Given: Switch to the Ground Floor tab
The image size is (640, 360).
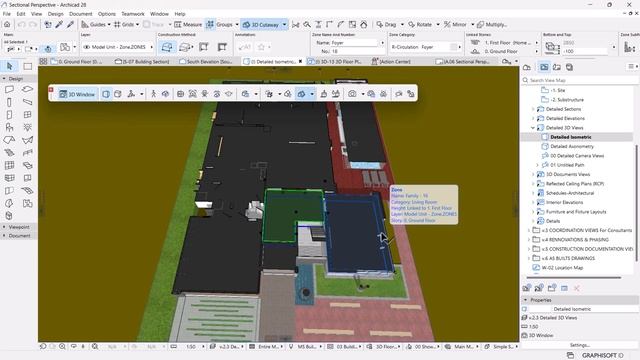Looking at the screenshot, I should (x=76, y=62).
